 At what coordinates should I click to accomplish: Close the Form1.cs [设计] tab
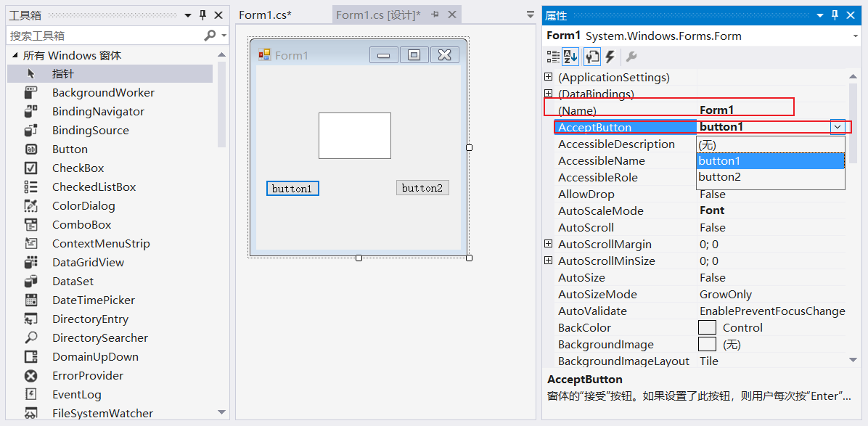click(451, 15)
